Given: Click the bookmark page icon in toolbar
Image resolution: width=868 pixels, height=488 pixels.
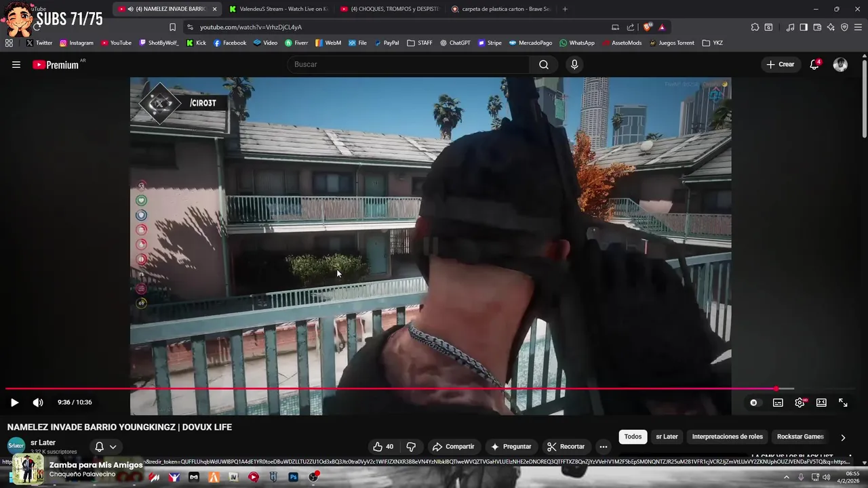Looking at the screenshot, I should [x=172, y=27].
